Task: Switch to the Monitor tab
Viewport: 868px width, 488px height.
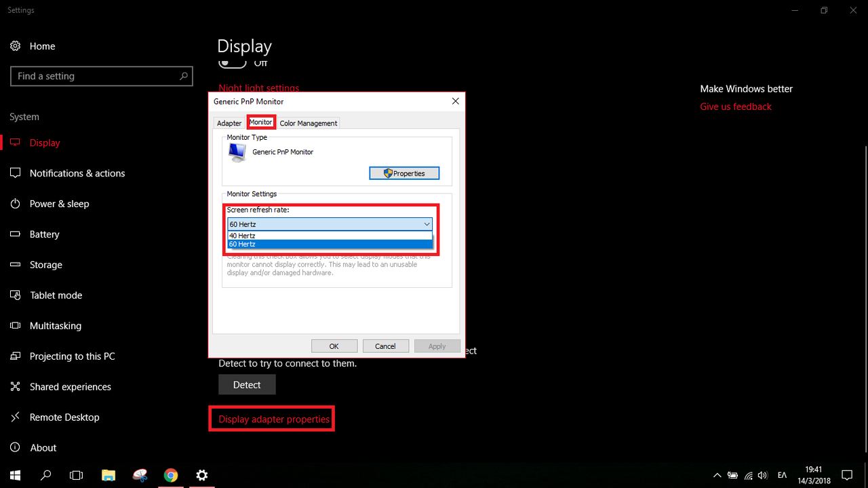Action: tap(260, 122)
